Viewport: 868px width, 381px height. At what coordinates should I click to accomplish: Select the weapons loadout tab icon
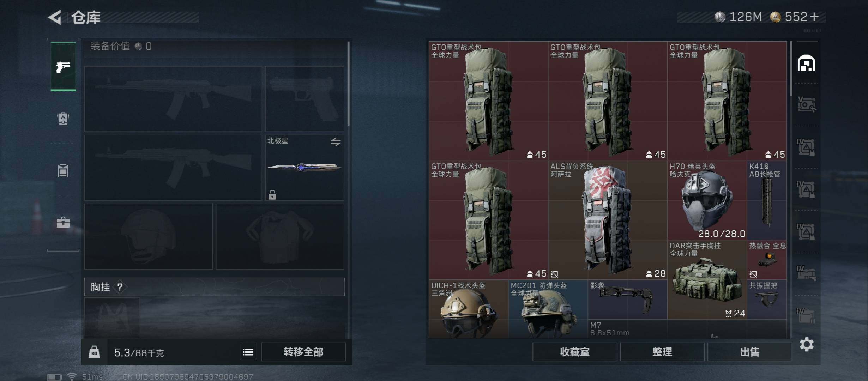[63, 67]
